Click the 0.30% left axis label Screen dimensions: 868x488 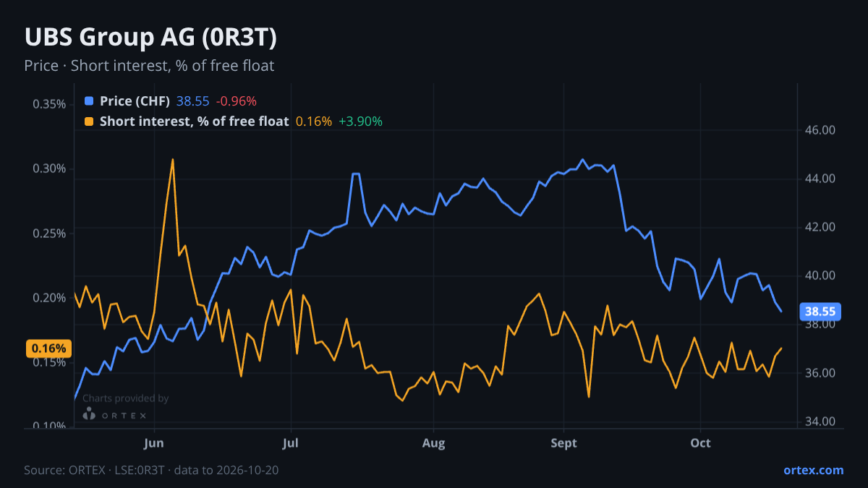pyautogui.click(x=49, y=168)
